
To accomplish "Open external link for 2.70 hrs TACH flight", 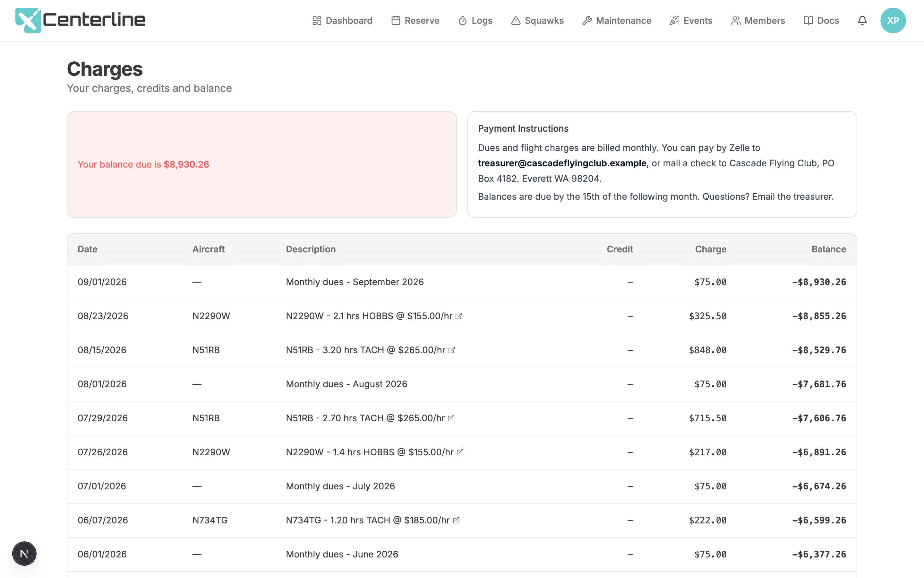I will point(451,418).
